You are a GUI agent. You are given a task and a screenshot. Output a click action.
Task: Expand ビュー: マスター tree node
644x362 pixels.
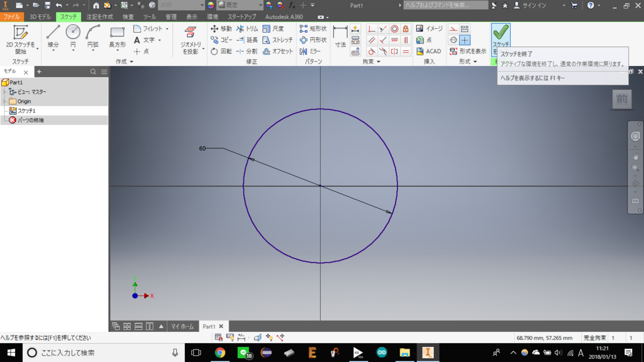coord(4,92)
